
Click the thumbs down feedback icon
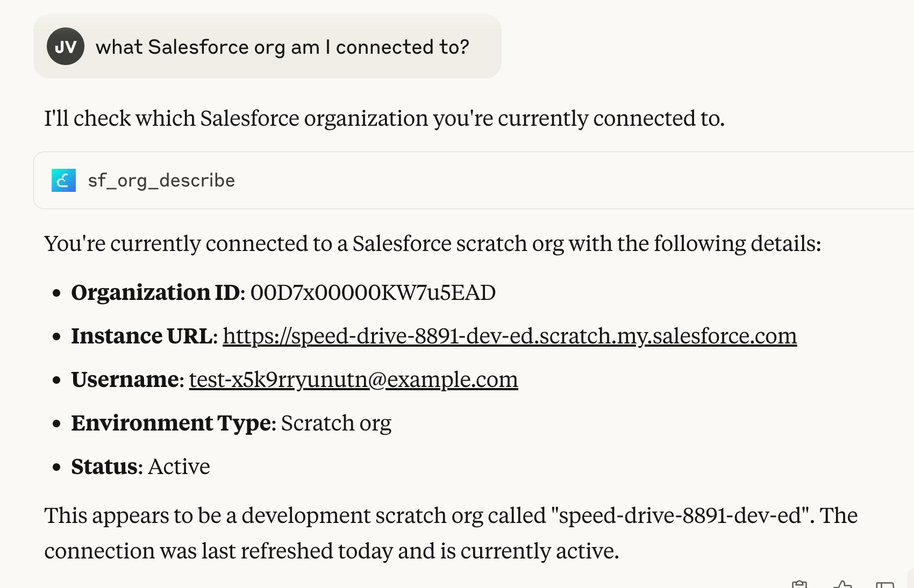tap(884, 585)
